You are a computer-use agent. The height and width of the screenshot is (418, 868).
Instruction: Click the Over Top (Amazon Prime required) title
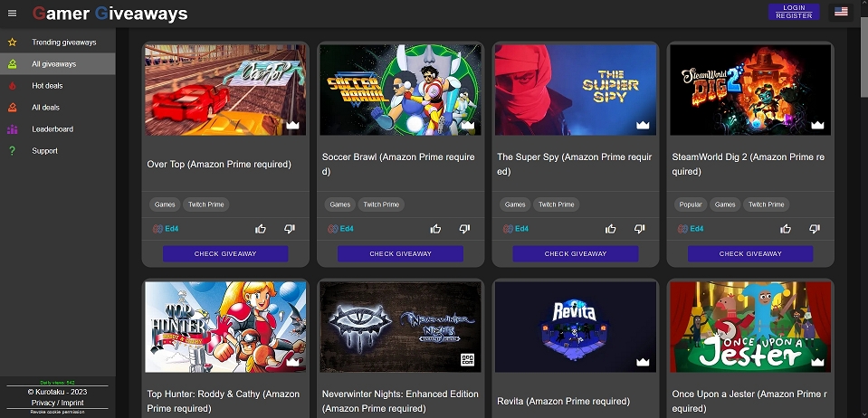(x=219, y=165)
